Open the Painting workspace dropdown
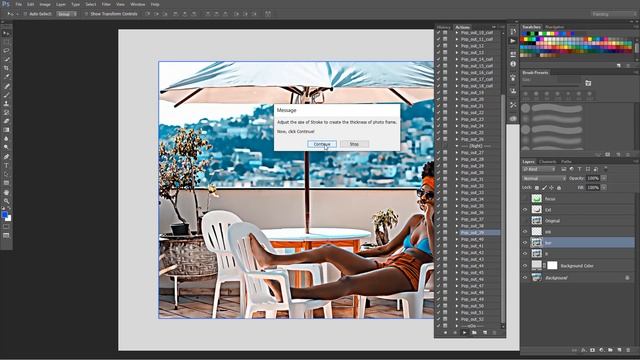The height and width of the screenshot is (360, 640). coord(613,14)
